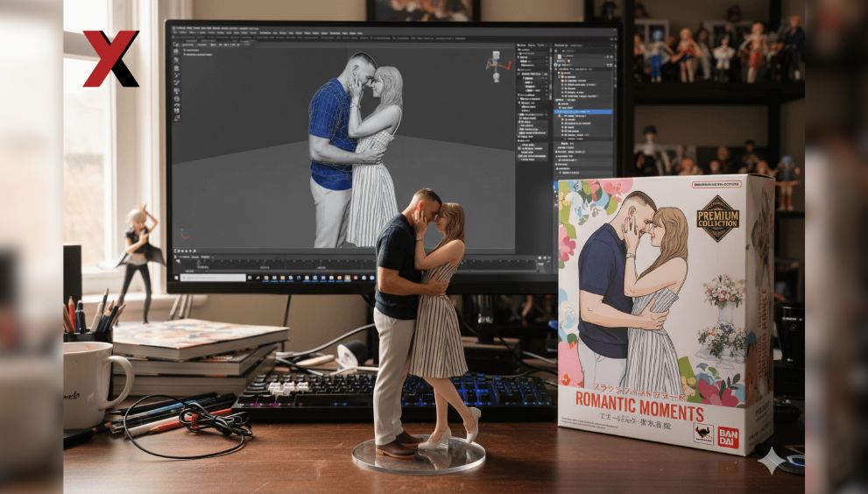The image size is (868, 494).
Task: Select the highlighted blue row in the outliner
Action: pos(583,112)
